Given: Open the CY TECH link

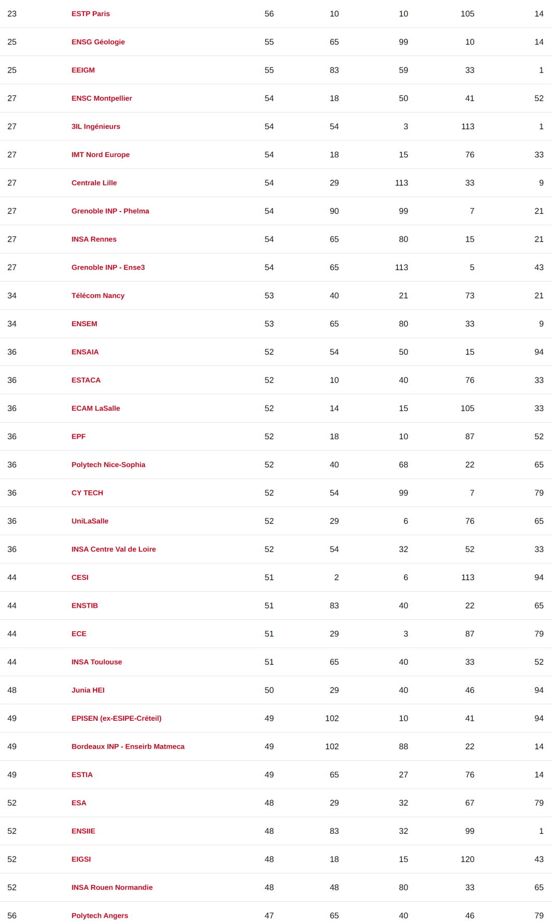Looking at the screenshot, I should pos(87,493).
